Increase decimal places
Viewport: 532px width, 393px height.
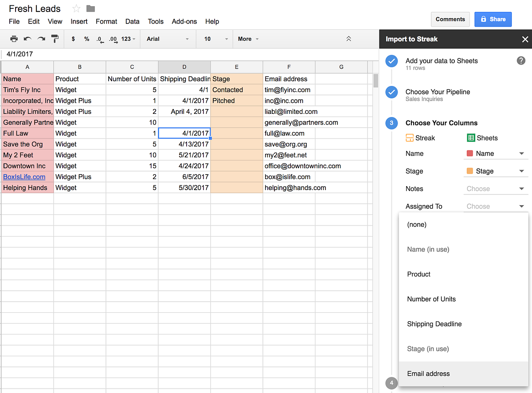pyautogui.click(x=113, y=39)
